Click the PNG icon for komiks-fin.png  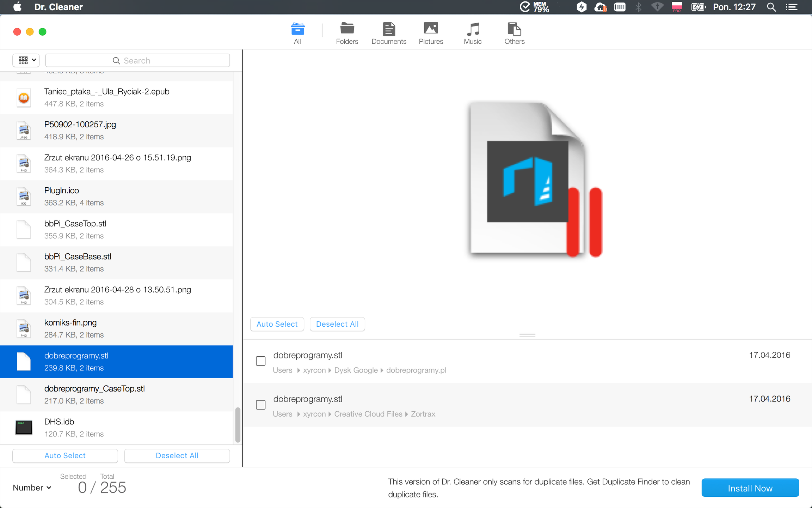click(x=24, y=329)
